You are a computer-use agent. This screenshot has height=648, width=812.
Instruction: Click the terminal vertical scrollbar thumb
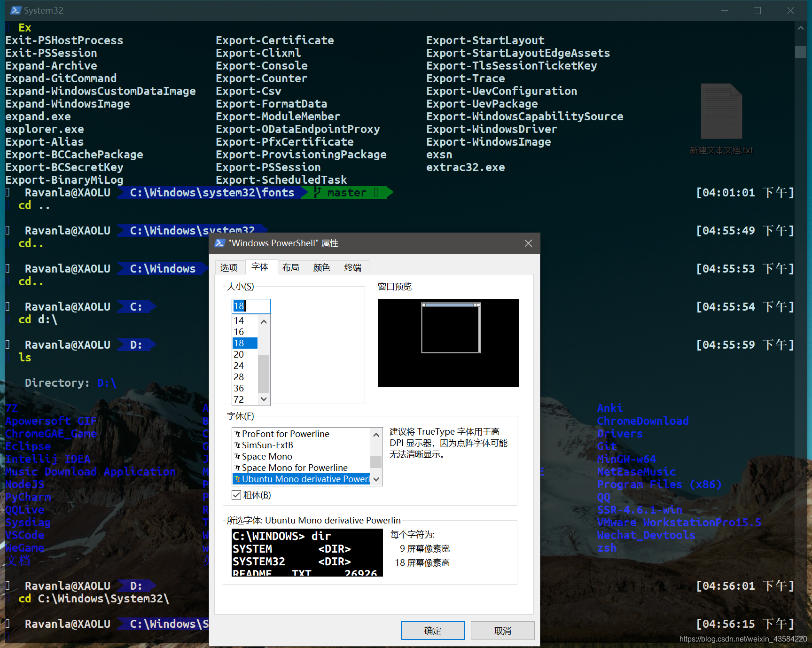pyautogui.click(x=801, y=52)
